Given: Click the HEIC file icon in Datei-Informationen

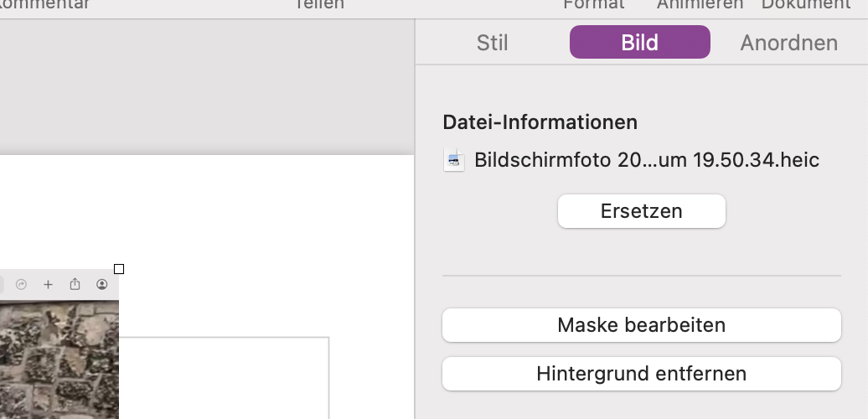Looking at the screenshot, I should click(x=454, y=160).
